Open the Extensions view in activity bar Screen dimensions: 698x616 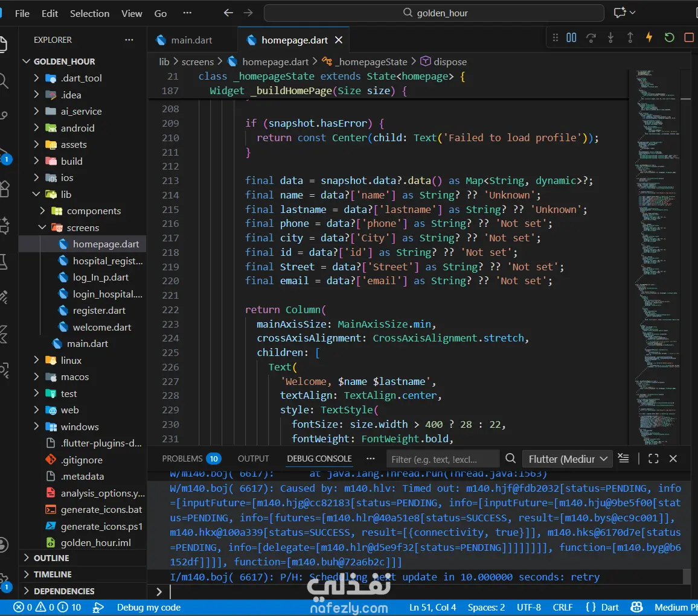4,189
